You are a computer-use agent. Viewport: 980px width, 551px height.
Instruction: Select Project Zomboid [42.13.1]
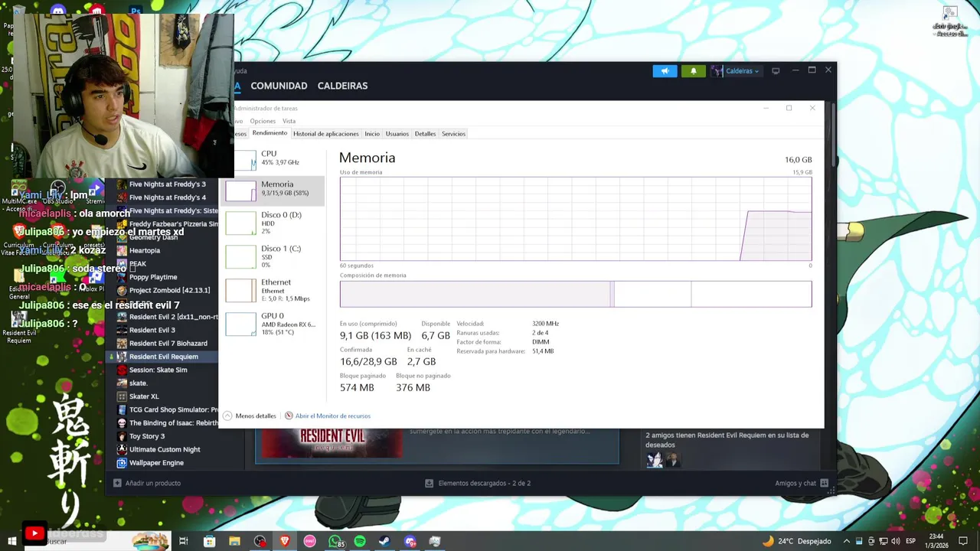[x=169, y=290]
